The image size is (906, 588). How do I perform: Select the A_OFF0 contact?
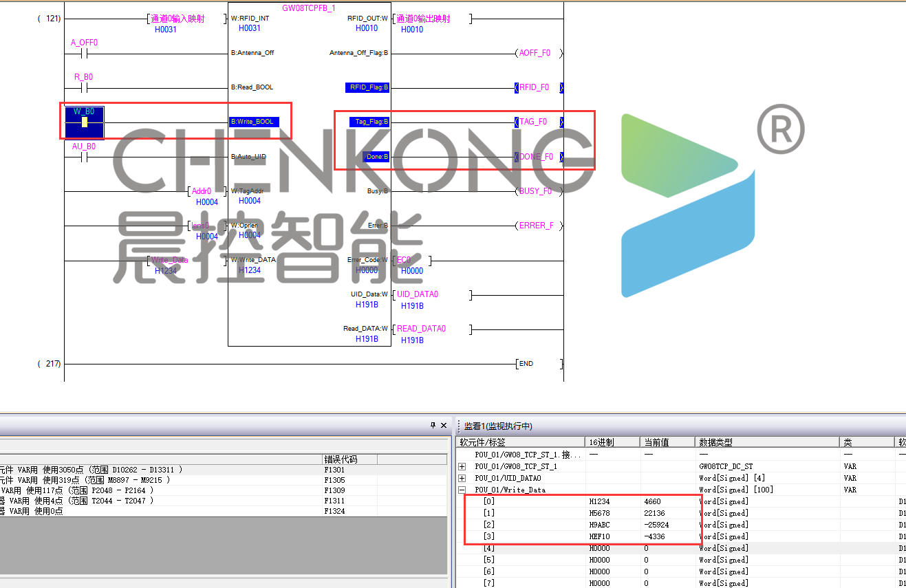[x=84, y=53]
